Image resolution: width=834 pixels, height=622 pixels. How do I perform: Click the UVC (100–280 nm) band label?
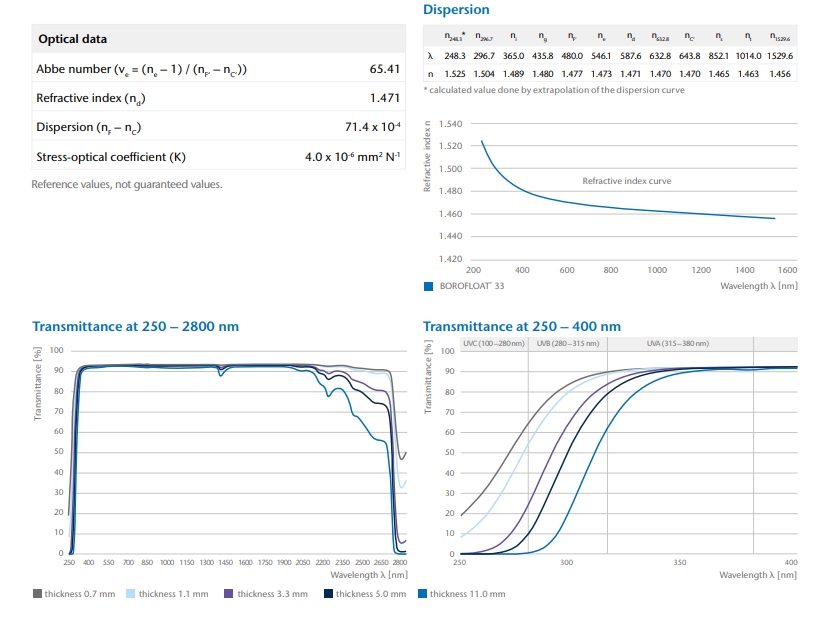point(495,344)
